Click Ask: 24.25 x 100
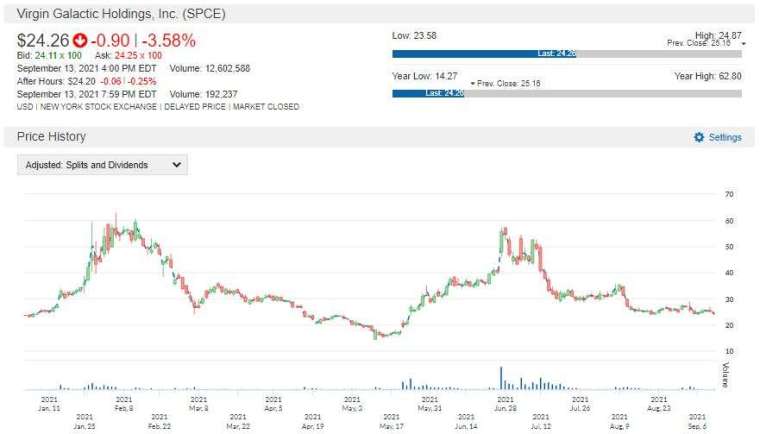This screenshot has height=434, width=760. (128, 55)
